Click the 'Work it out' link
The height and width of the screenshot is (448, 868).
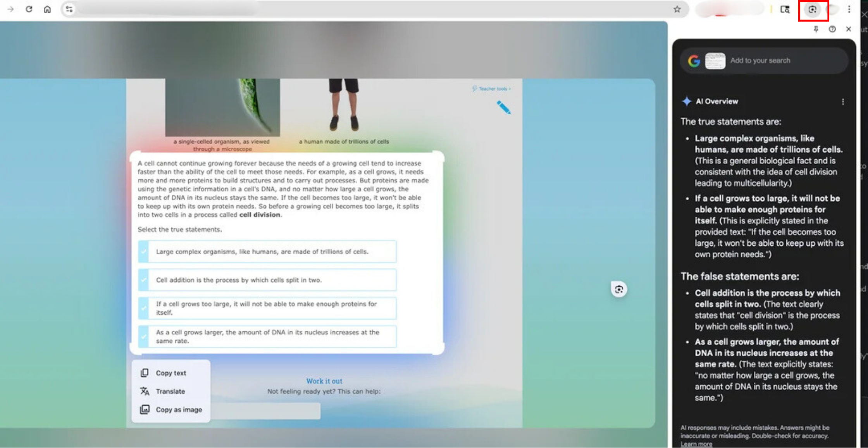(324, 381)
